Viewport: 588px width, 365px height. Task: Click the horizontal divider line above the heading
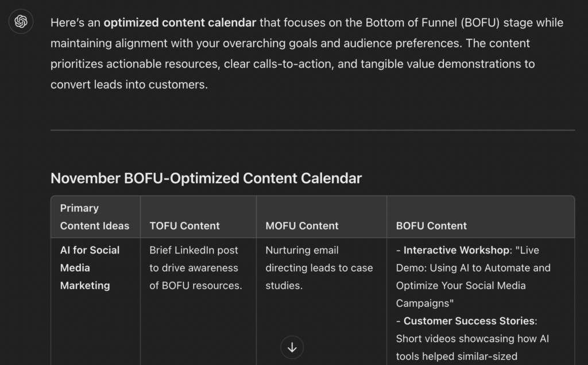coord(312,130)
